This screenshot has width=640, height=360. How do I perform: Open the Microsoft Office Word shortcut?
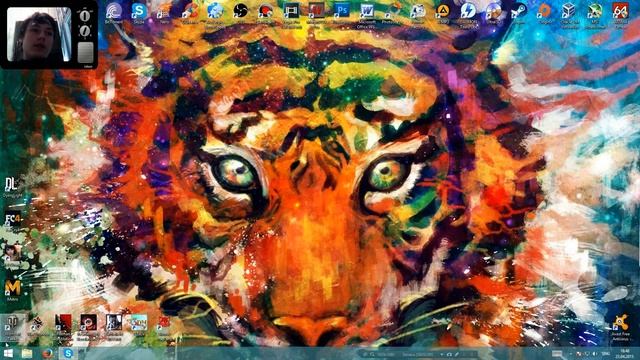tap(367, 12)
